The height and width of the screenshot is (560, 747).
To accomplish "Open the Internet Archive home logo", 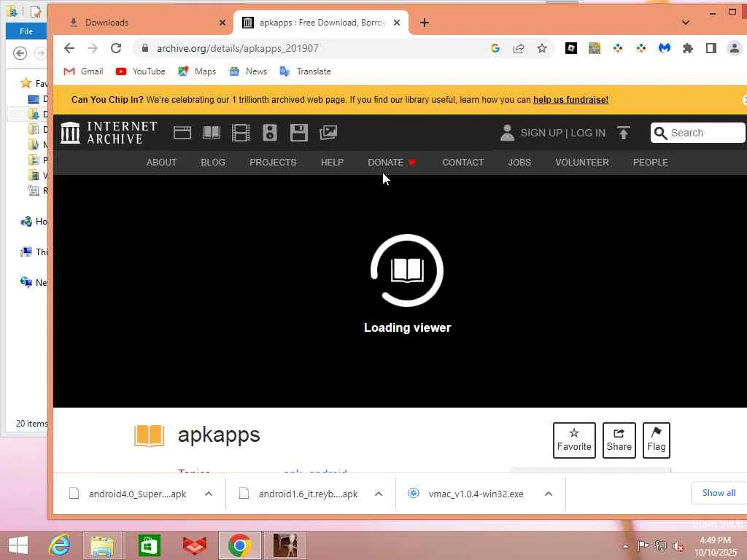I will coord(109,133).
